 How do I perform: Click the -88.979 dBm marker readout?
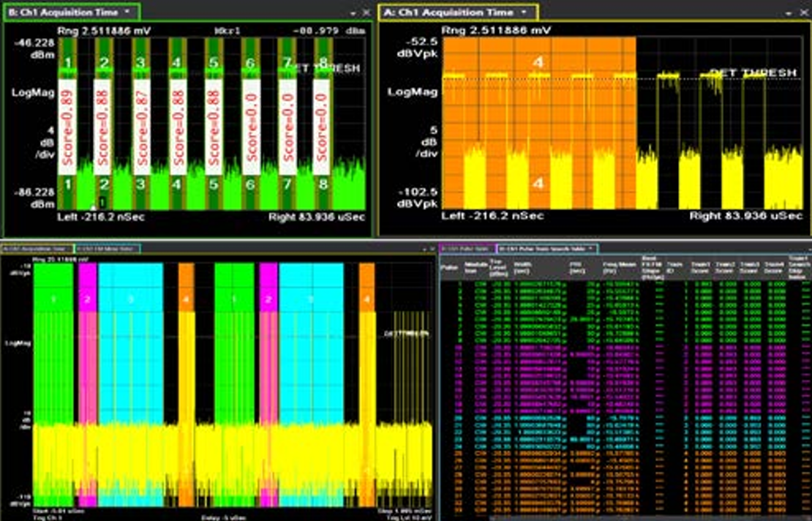click(x=329, y=31)
